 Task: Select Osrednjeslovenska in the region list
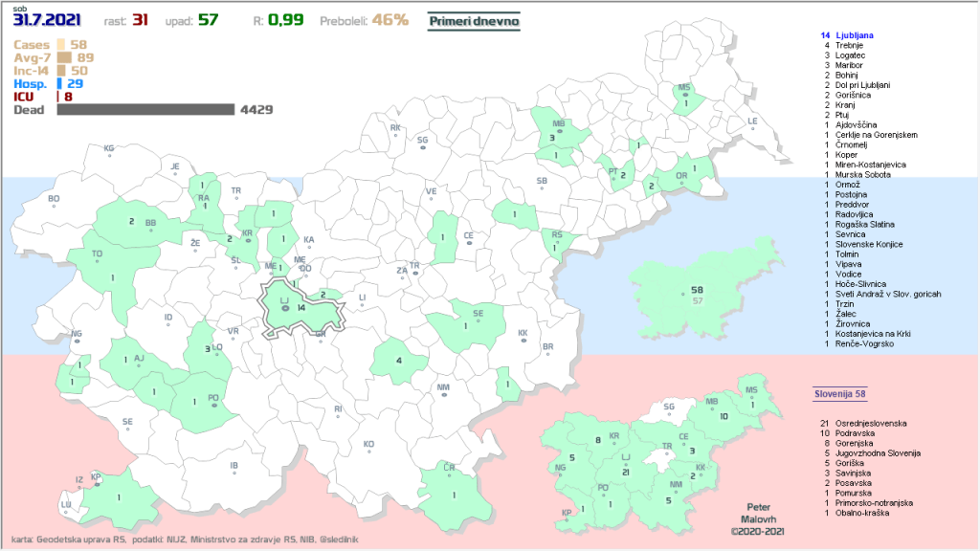(x=869, y=423)
